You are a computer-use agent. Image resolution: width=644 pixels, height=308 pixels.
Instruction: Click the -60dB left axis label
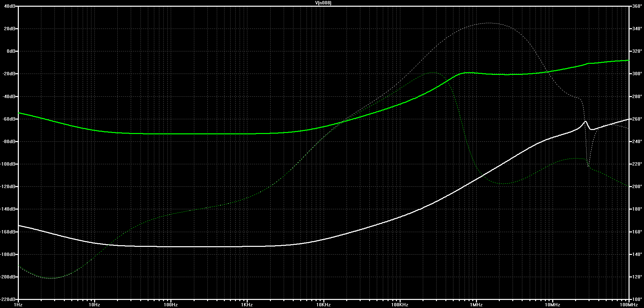click(x=9, y=119)
